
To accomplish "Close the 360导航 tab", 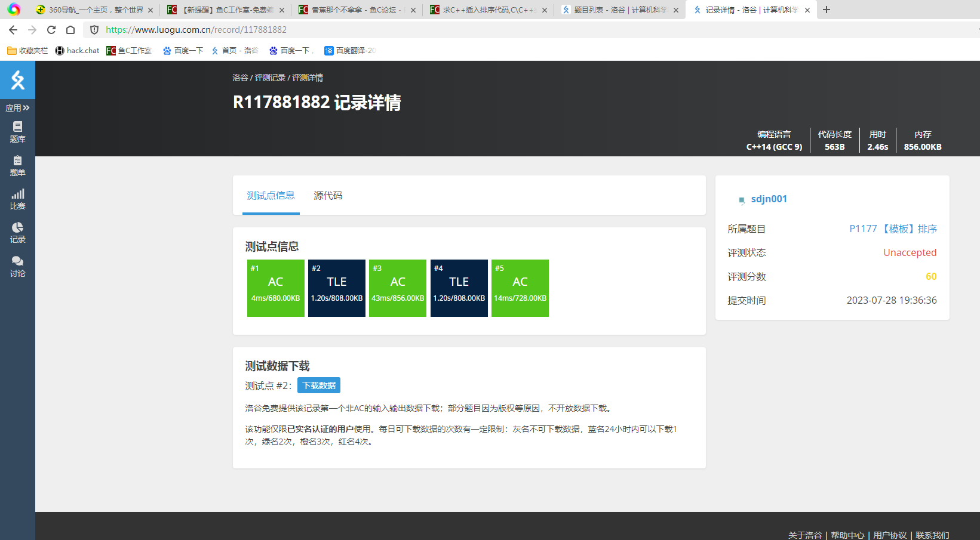I will point(150,10).
